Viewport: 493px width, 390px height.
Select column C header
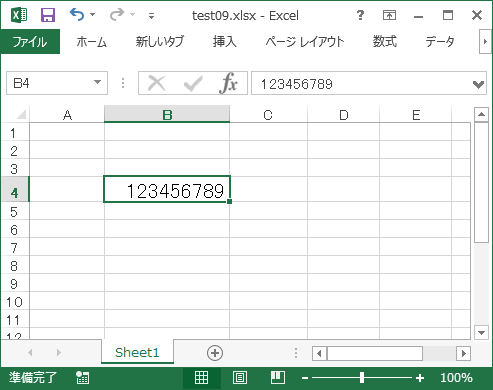tap(268, 115)
